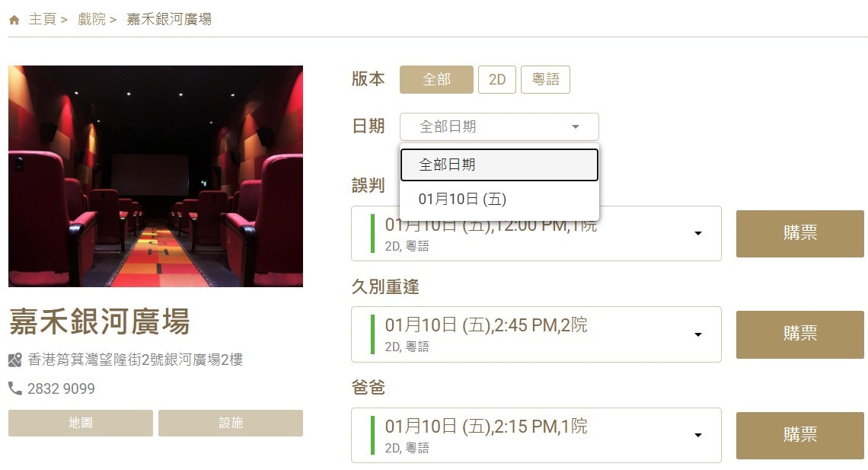Click 購票 button for 久別重逢
The width and height of the screenshot is (868, 470).
pos(800,334)
